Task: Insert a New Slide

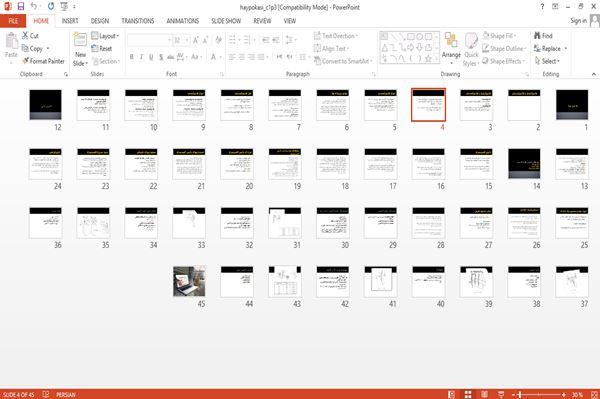Action: tap(80, 50)
